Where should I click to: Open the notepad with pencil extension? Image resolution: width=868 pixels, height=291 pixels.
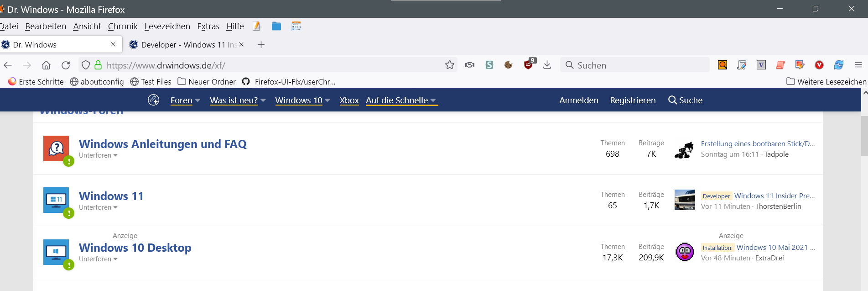742,65
